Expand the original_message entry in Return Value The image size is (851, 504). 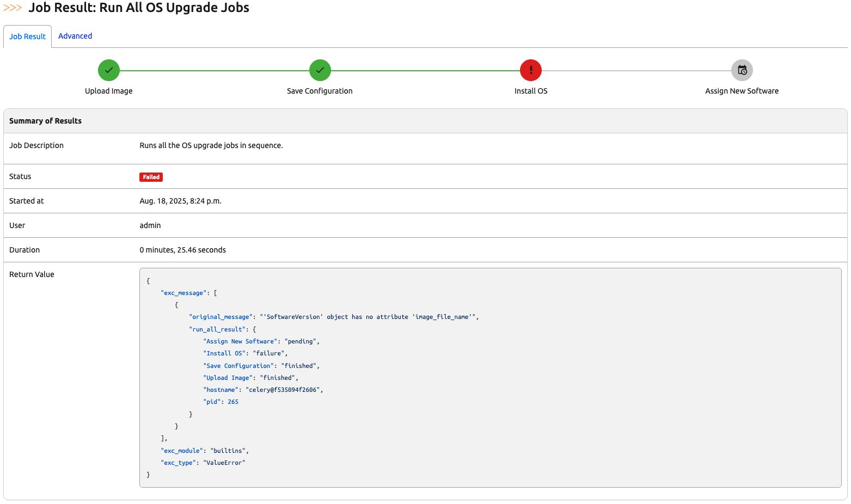point(221,317)
